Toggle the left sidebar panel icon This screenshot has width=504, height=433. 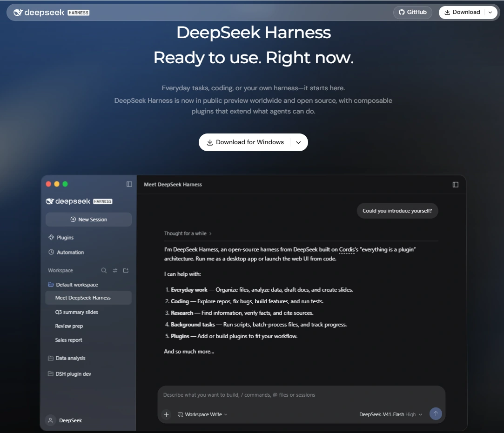point(129,184)
